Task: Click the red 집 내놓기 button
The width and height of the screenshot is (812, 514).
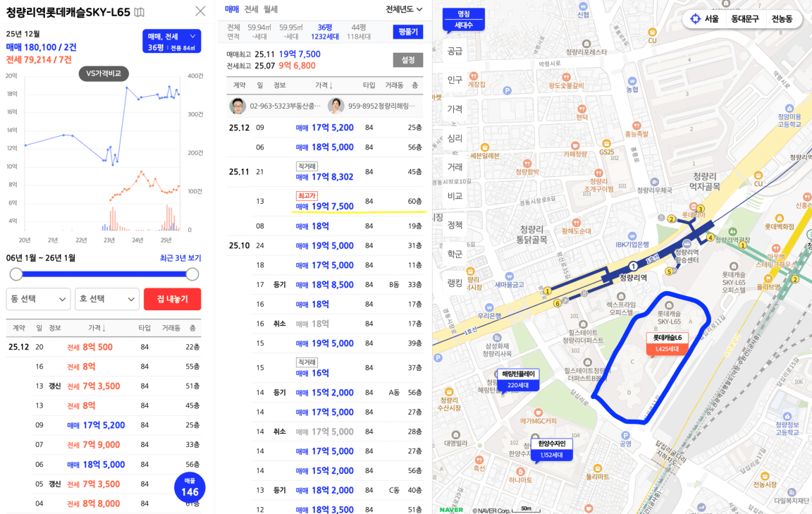Action: click(173, 299)
